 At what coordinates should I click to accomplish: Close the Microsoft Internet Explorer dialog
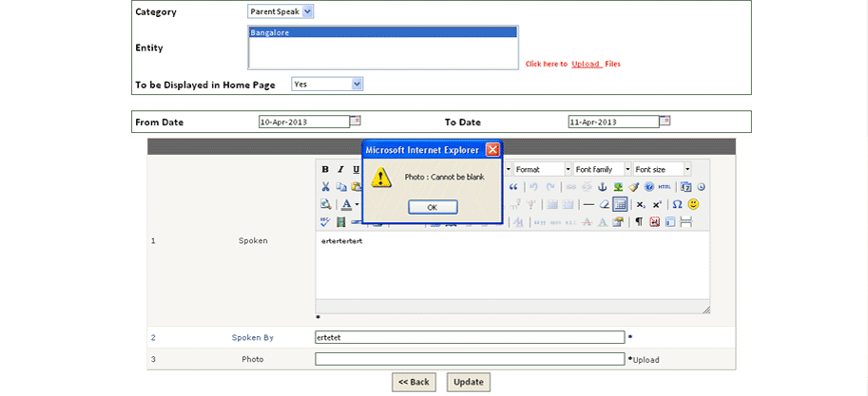pyautogui.click(x=492, y=149)
